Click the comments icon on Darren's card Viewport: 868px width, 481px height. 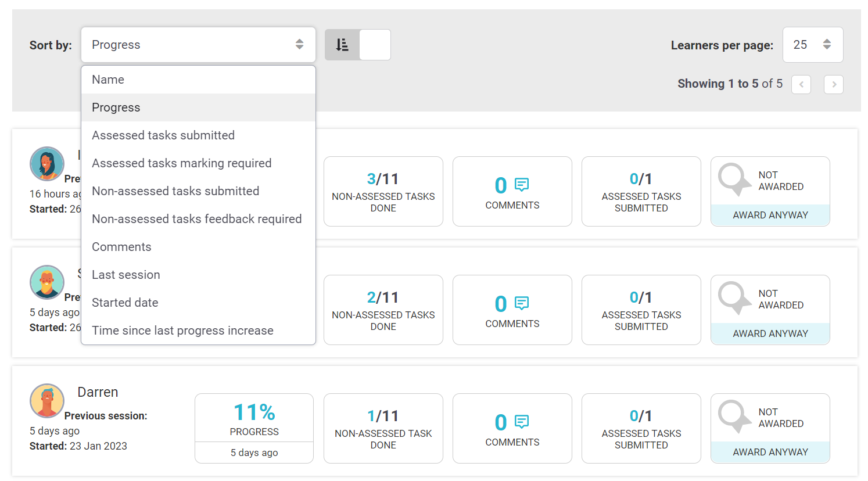521,422
